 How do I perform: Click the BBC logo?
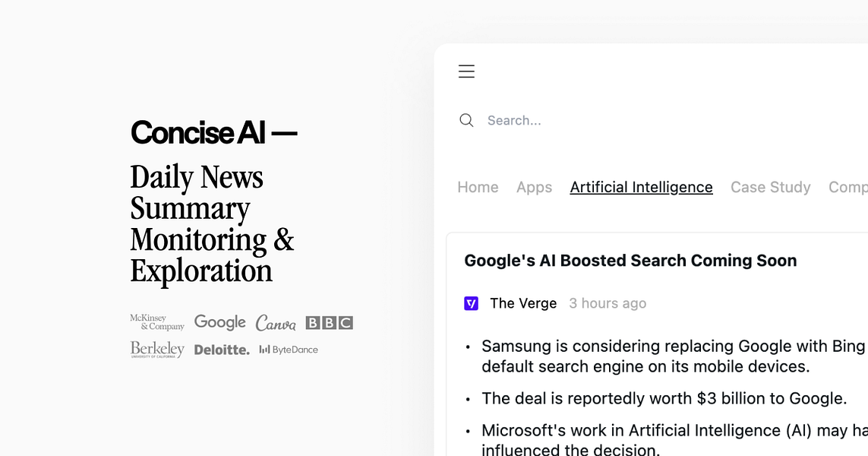pos(329,323)
